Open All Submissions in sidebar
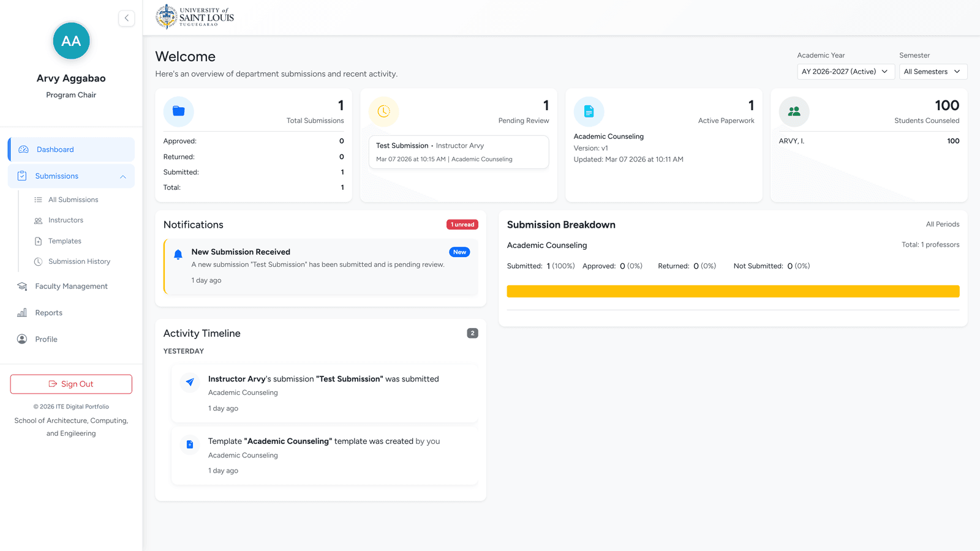Screen dimensions: 980x551 point(73,200)
